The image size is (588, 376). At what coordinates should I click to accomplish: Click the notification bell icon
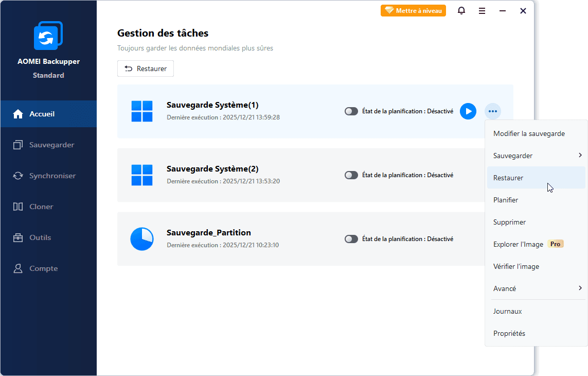pos(461,11)
